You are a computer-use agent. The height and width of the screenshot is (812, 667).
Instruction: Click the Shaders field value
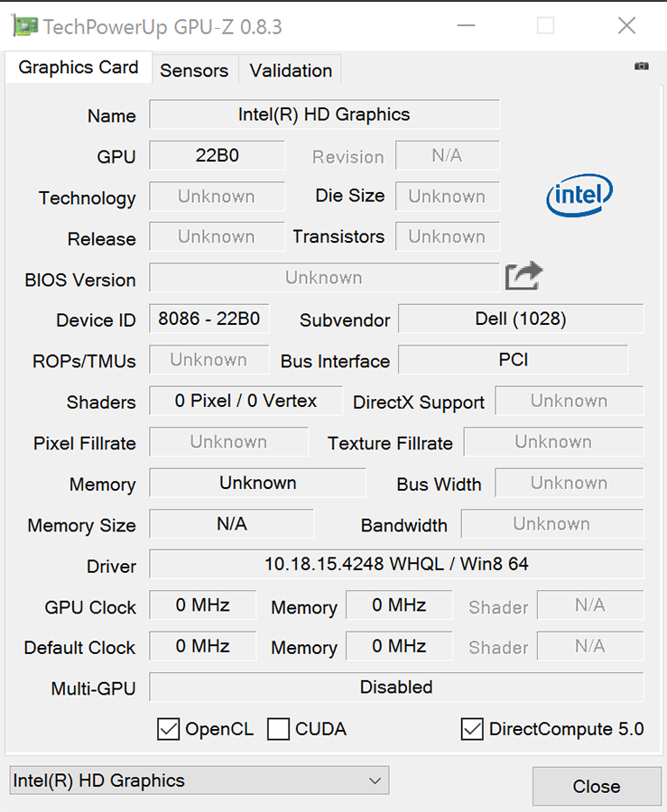pos(245,401)
